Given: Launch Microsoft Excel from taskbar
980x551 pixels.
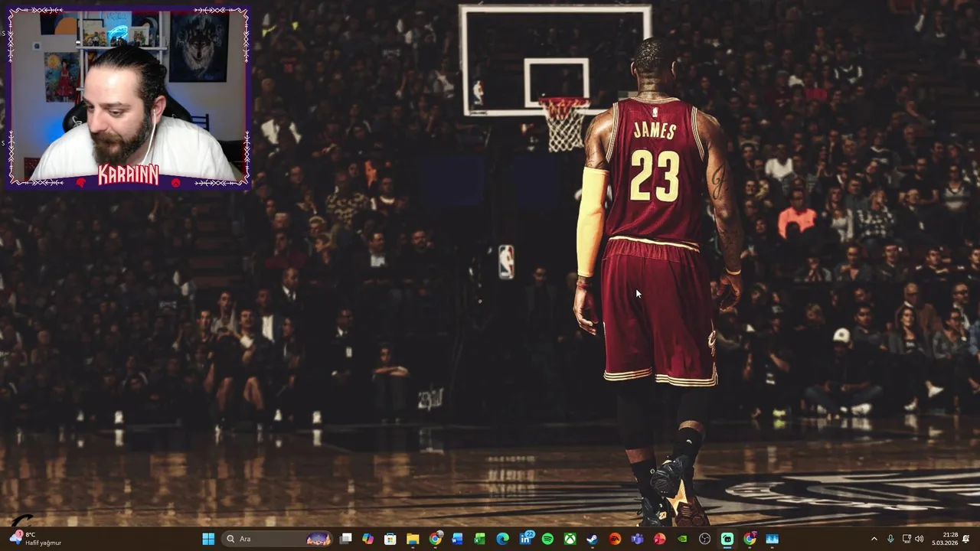Looking at the screenshot, I should [480, 539].
